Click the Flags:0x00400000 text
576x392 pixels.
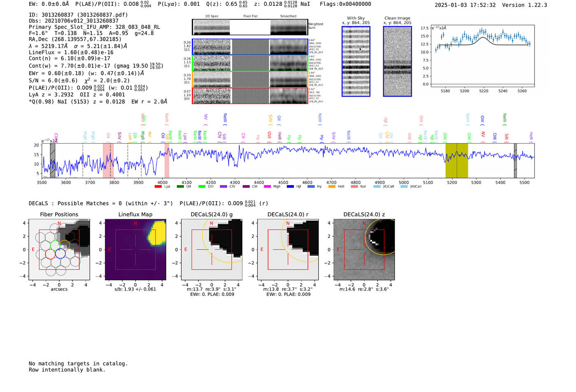pyautogui.click(x=345, y=4)
